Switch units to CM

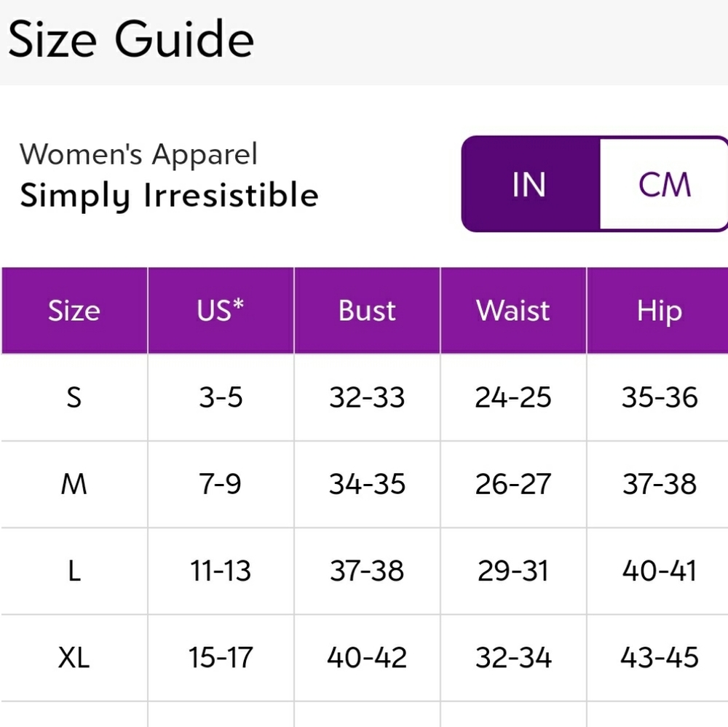[664, 184]
